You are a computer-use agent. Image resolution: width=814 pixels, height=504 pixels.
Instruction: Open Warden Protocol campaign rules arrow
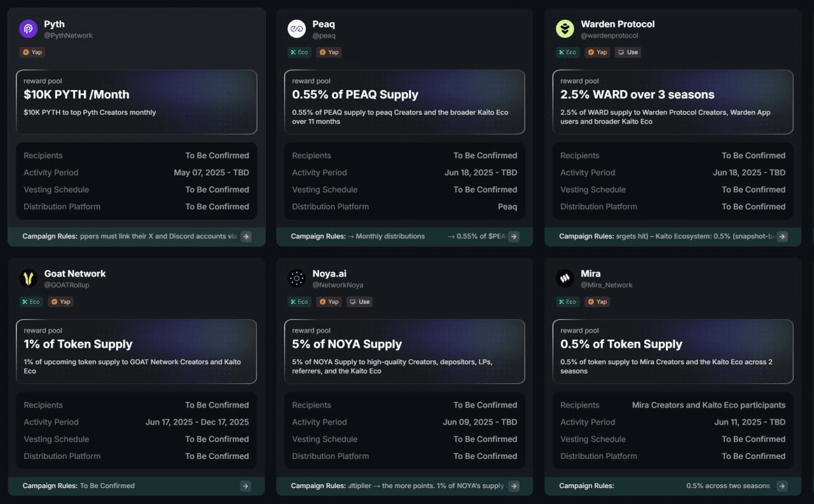(x=782, y=236)
